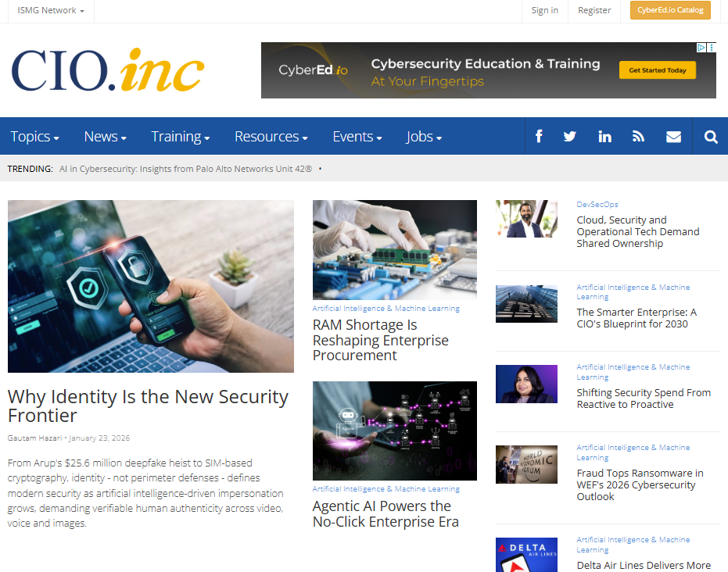Screen dimensions: 728x572
Task: Open the RAM Shortage article thumbnail
Action: click(395, 249)
